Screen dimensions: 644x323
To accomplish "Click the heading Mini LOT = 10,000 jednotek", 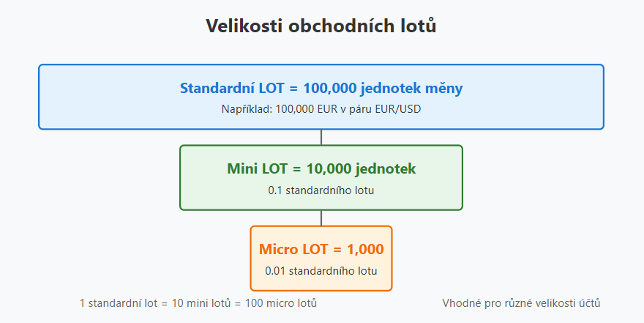I will 321,168.
